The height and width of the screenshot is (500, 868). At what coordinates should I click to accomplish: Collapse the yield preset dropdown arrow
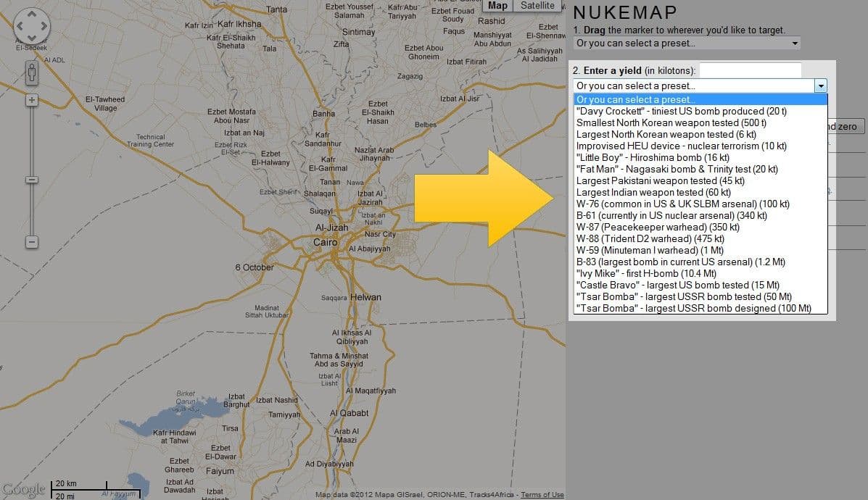pyautogui.click(x=820, y=86)
